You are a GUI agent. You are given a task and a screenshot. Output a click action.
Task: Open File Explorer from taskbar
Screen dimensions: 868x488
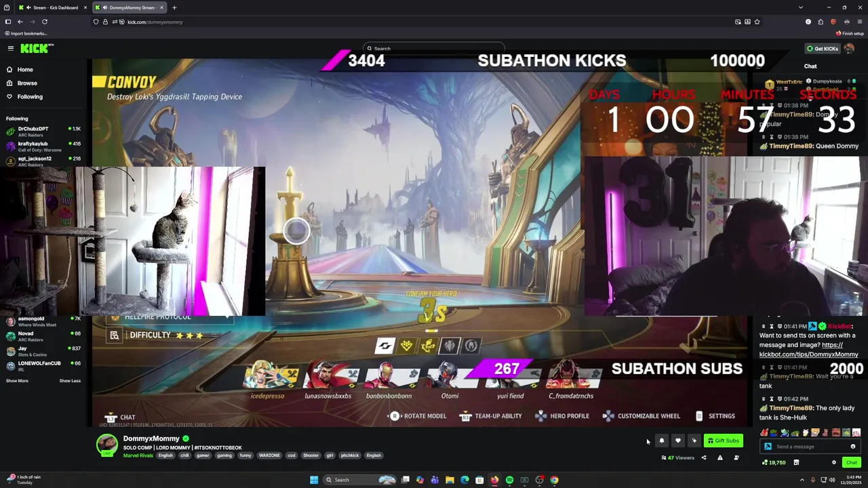(450, 480)
